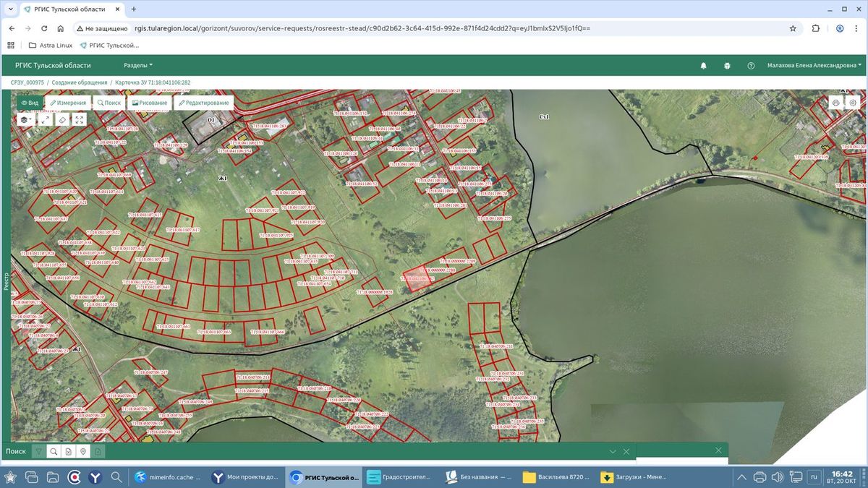
Task: Click the РГИС Тульской области header logo
Action: (x=53, y=65)
